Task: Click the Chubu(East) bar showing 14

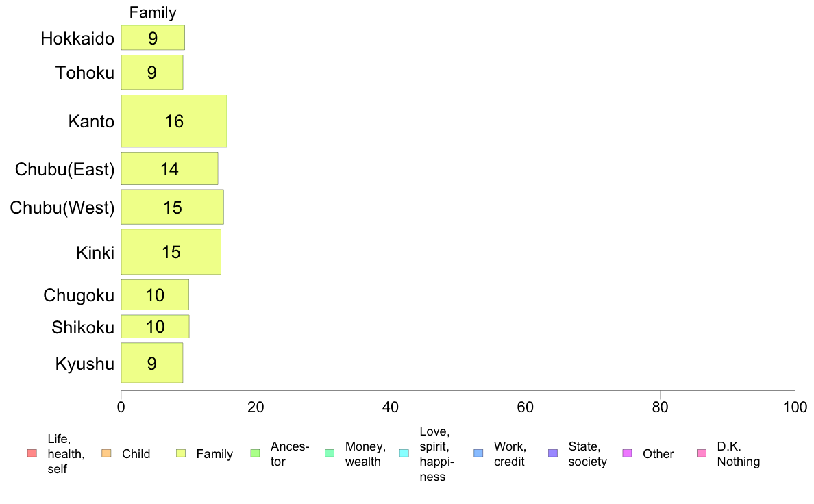Action: point(169,168)
